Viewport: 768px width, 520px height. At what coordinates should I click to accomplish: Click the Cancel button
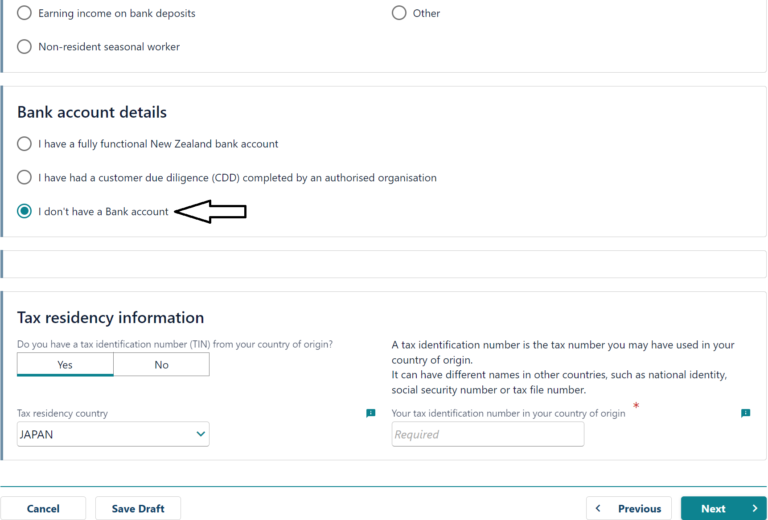pyautogui.click(x=43, y=508)
